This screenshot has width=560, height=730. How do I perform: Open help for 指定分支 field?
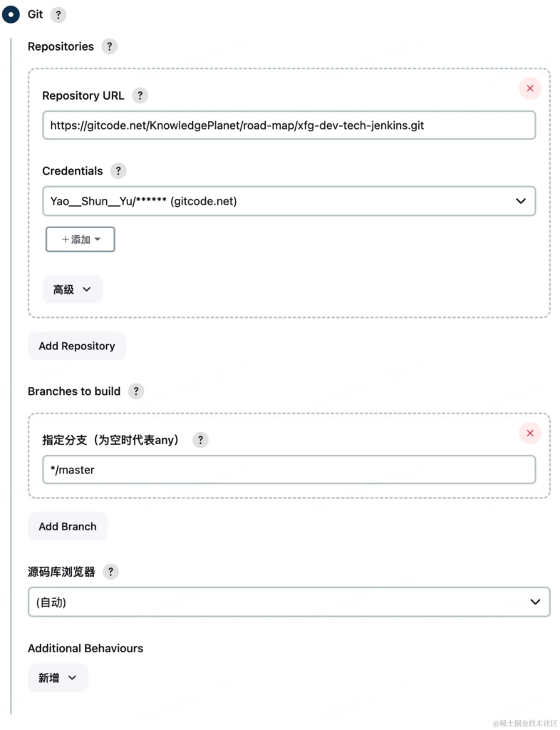pos(201,440)
